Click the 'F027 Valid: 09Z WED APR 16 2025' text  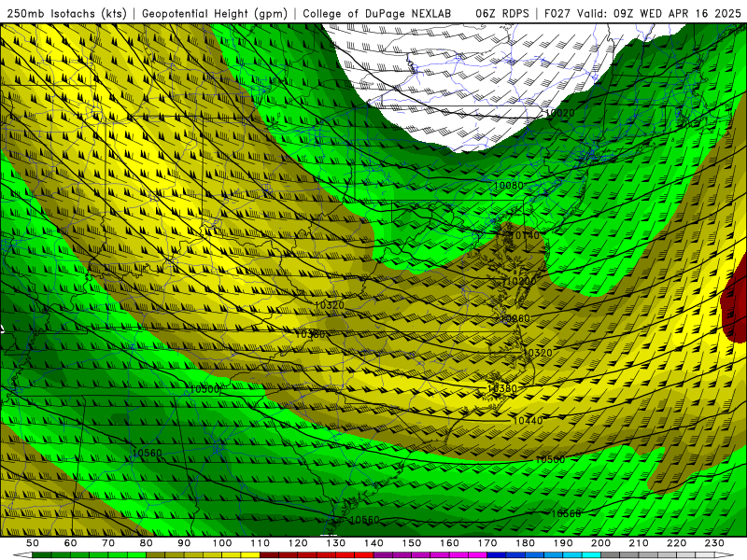click(642, 14)
